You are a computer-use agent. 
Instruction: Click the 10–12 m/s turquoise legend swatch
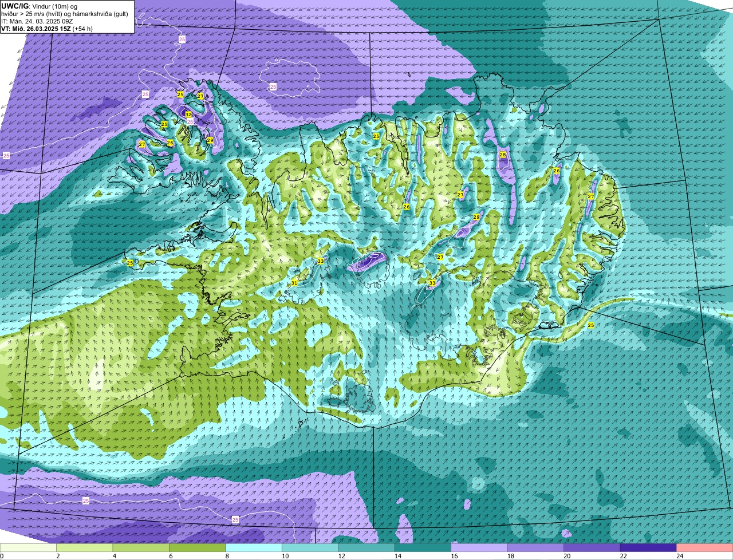coord(310,548)
